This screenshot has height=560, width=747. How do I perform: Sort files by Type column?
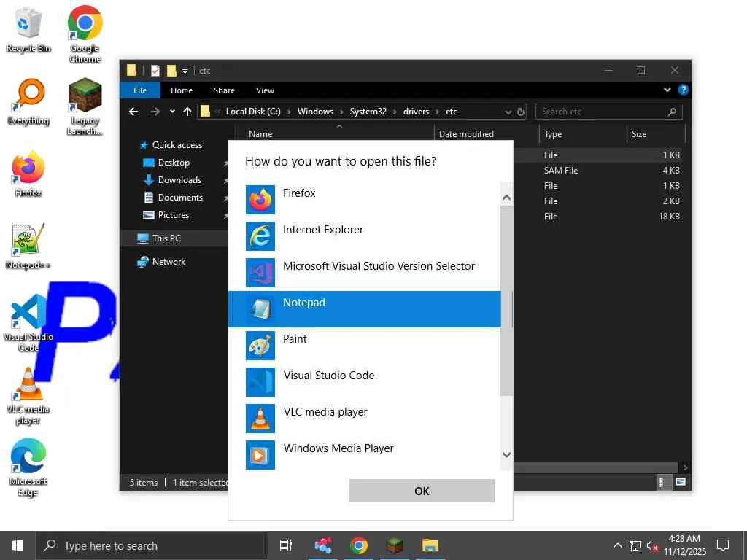583,134
